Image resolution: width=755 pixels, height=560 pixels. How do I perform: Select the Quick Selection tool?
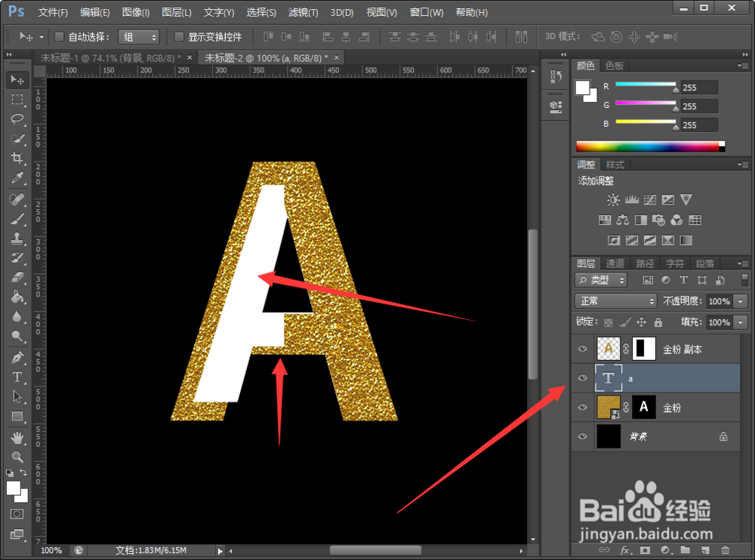pos(17,139)
